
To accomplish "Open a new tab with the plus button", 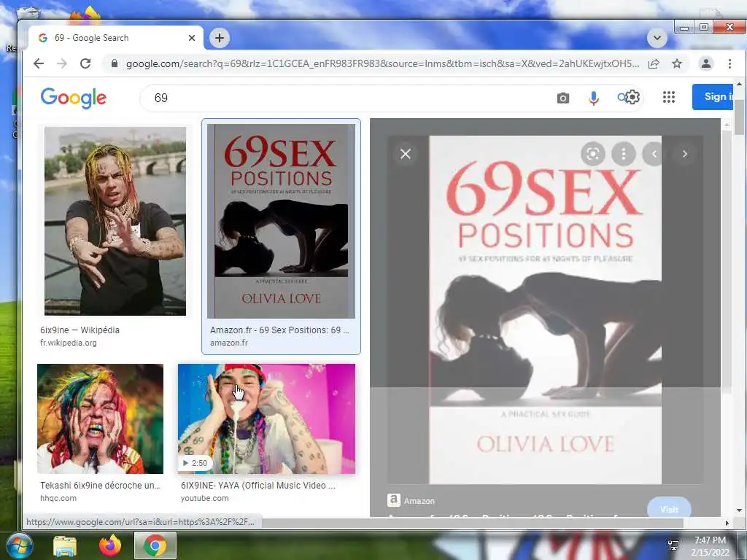I will click(x=219, y=38).
